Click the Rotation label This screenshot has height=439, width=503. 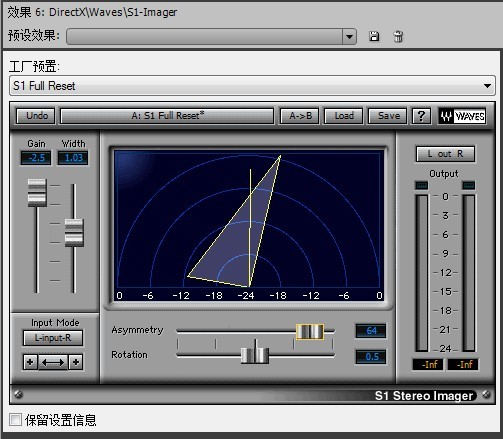129,355
